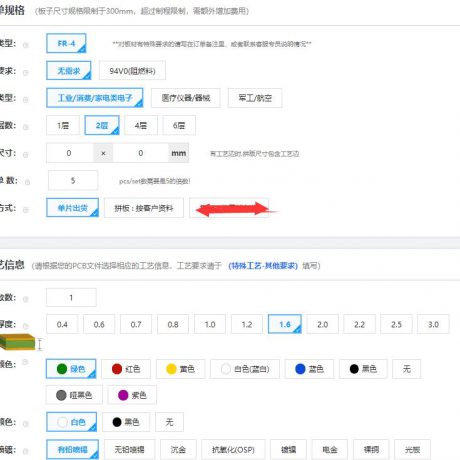The image size is (460, 460).
Task: Select 2.0 board thickness
Action: (x=322, y=324)
